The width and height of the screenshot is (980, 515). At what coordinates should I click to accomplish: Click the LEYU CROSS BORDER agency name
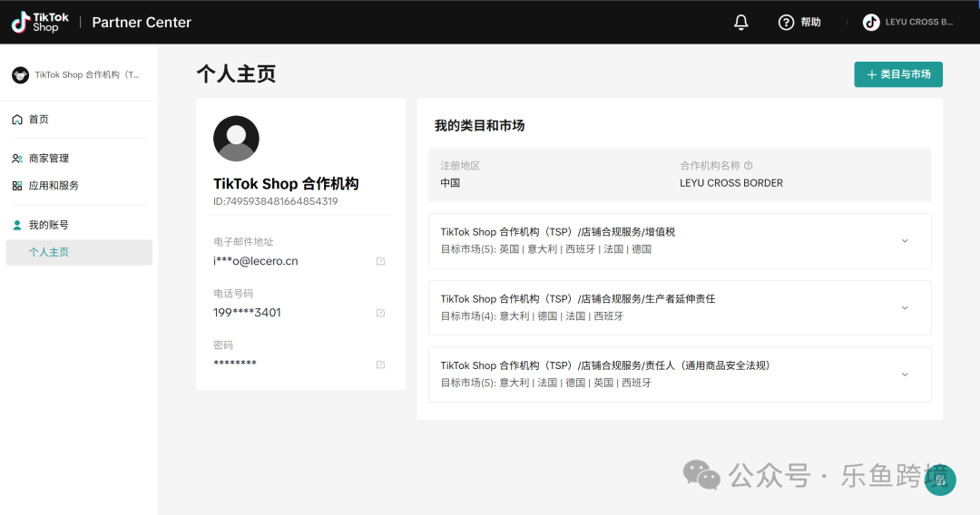[731, 183]
